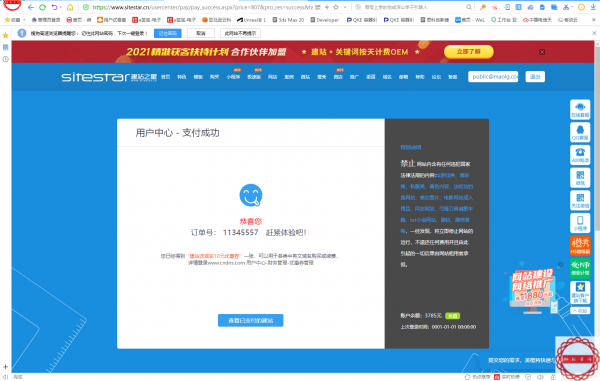This screenshot has width=600, height=381.
Task: Open the Unreal bookmark
Action: (251, 20)
